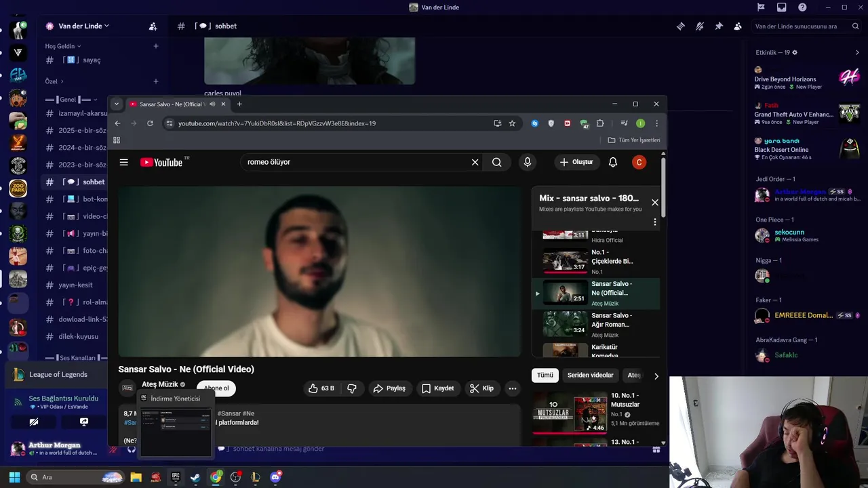
Task: Click Chrome address bar URL
Action: [277, 123]
